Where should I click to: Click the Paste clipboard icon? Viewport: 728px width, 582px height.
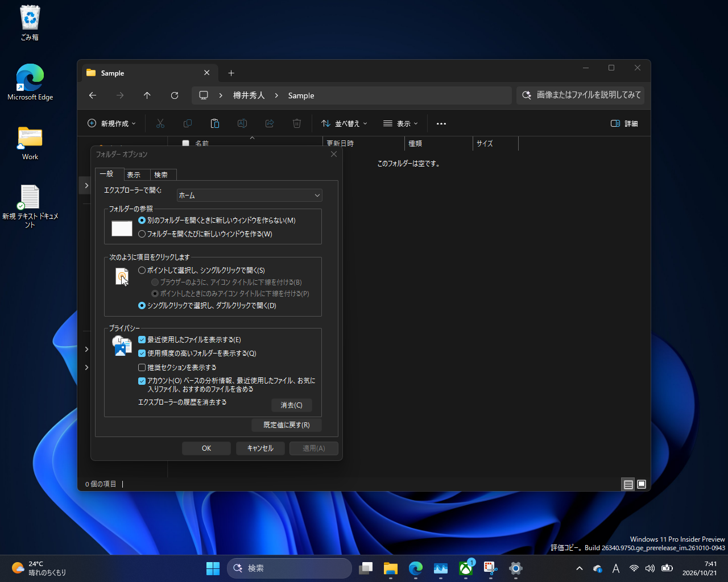tap(215, 123)
